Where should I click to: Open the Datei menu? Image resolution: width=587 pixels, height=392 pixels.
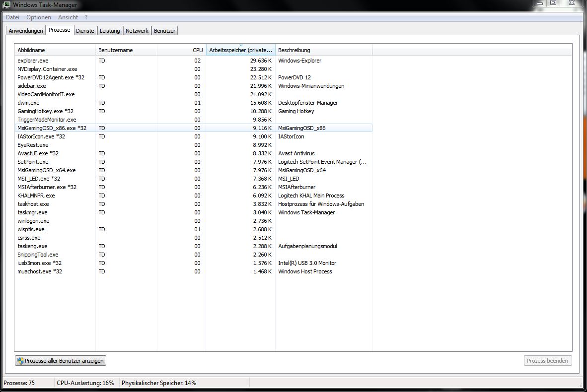pos(12,17)
